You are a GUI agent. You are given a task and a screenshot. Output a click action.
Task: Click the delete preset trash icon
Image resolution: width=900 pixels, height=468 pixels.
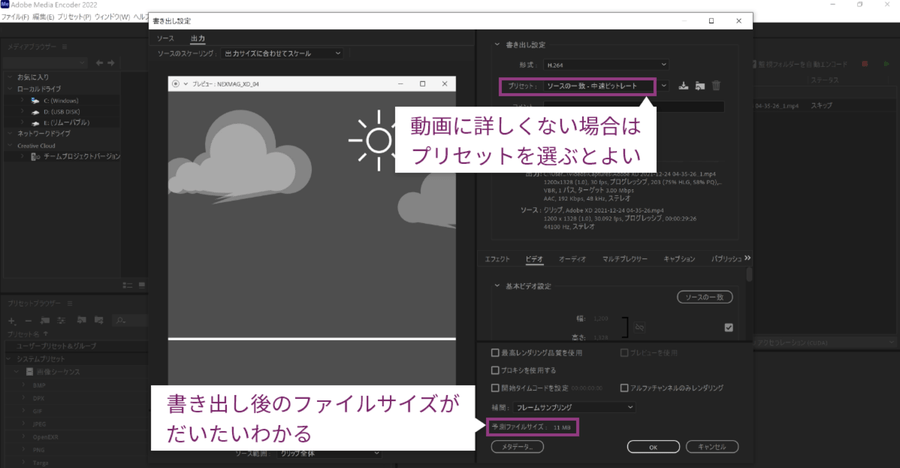716,86
